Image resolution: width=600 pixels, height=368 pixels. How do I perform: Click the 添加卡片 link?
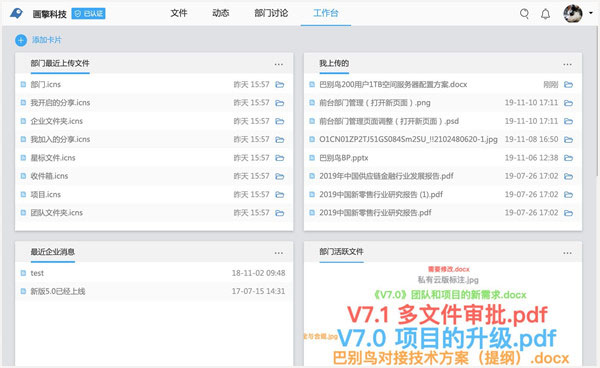click(47, 40)
